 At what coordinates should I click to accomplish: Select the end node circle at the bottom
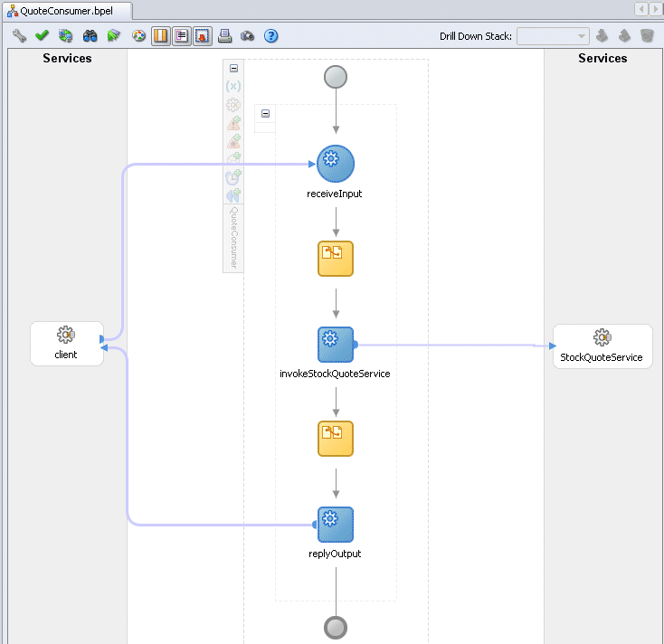(336, 628)
